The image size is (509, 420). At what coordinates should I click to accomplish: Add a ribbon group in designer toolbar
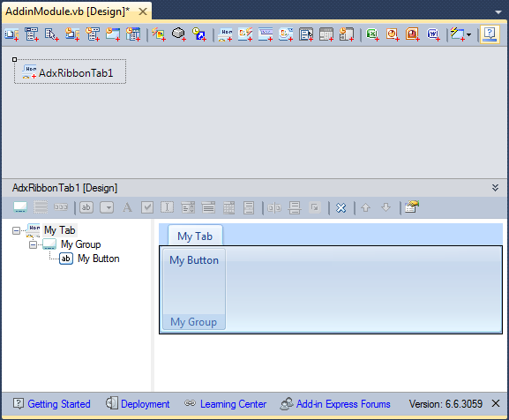(x=20, y=207)
